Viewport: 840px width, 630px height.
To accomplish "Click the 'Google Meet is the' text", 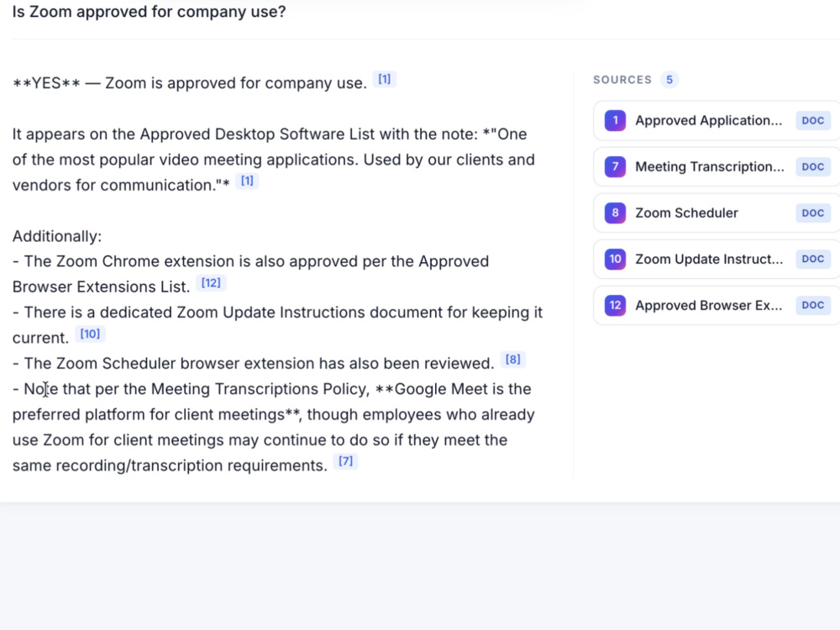I will click(463, 389).
